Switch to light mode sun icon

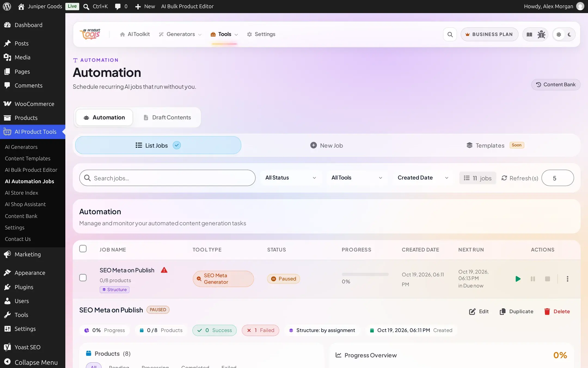[x=559, y=34]
